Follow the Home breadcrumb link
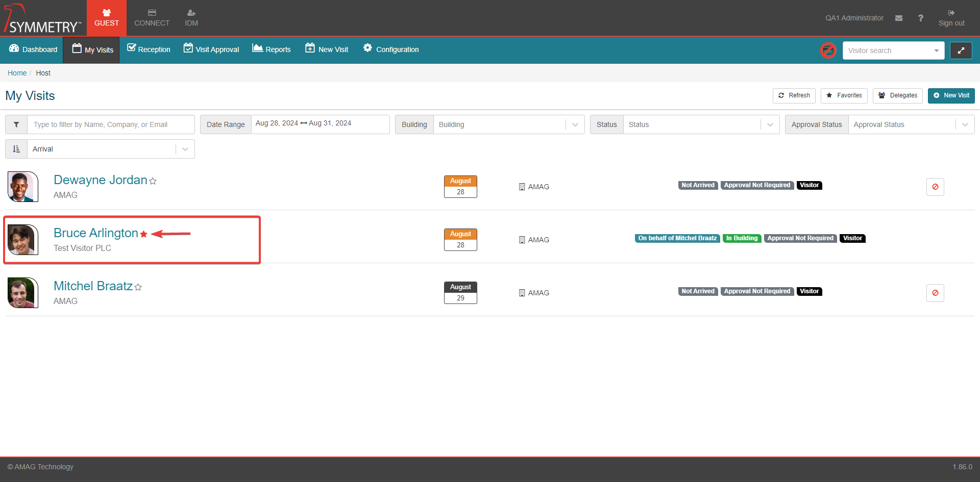The height and width of the screenshot is (482, 980). pyautogui.click(x=17, y=73)
